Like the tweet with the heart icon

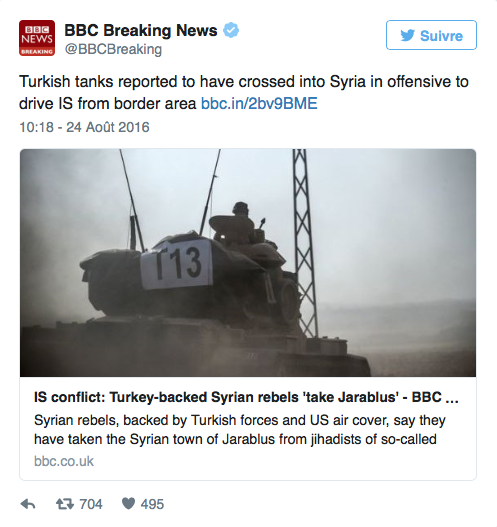pyautogui.click(x=128, y=503)
